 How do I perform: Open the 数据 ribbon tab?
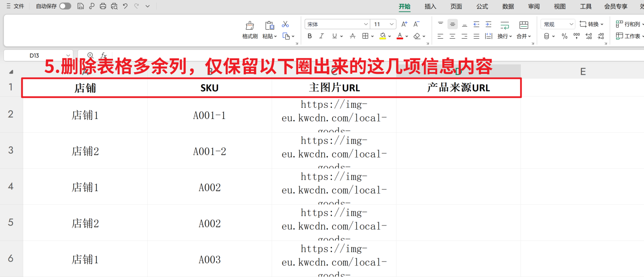[508, 6]
